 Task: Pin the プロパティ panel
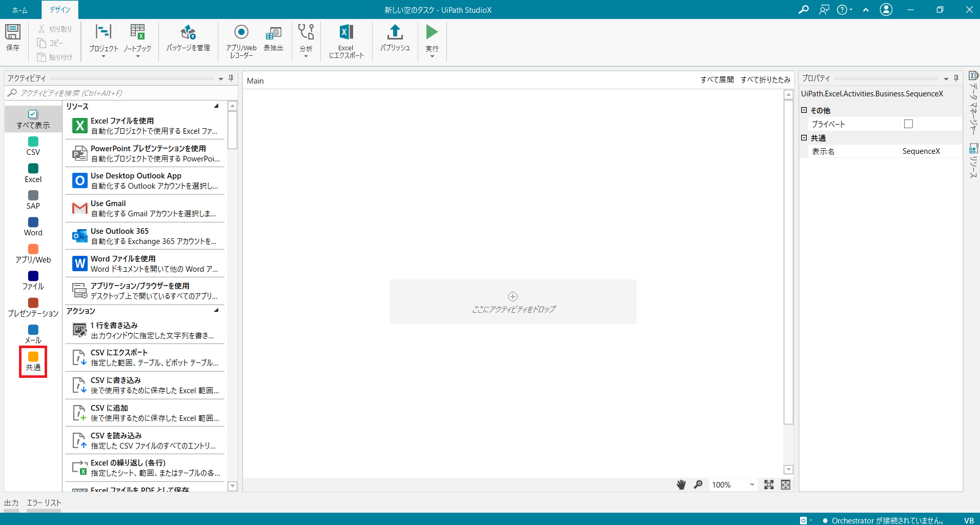(x=956, y=78)
